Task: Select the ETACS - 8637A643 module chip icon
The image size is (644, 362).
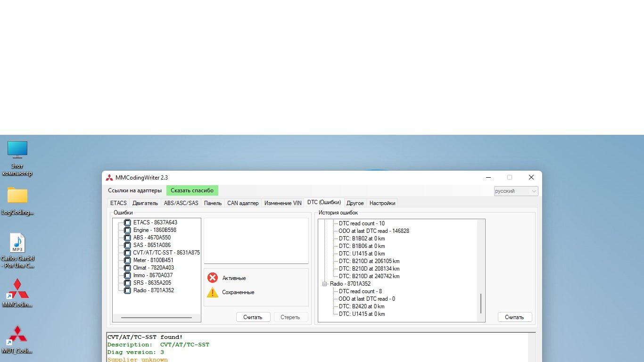Action: pos(127,222)
